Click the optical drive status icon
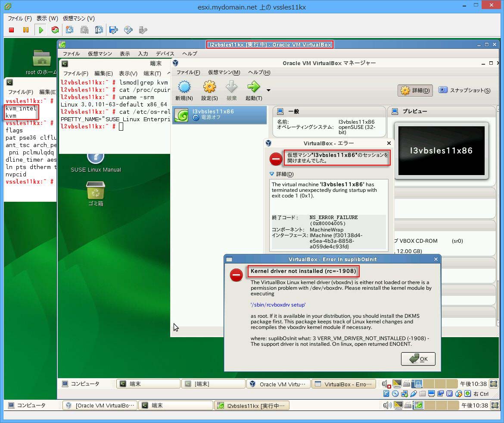Viewport: 504px width, 423px height. [395, 394]
